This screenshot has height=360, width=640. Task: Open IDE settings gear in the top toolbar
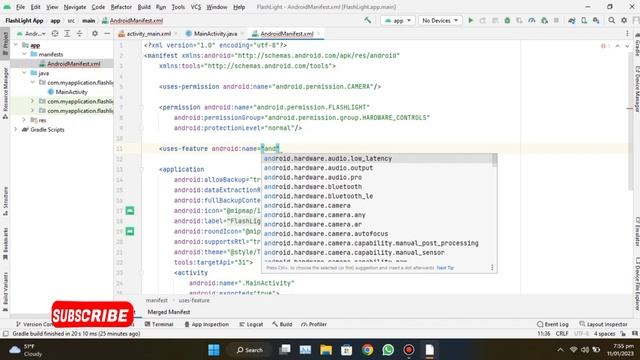point(624,20)
